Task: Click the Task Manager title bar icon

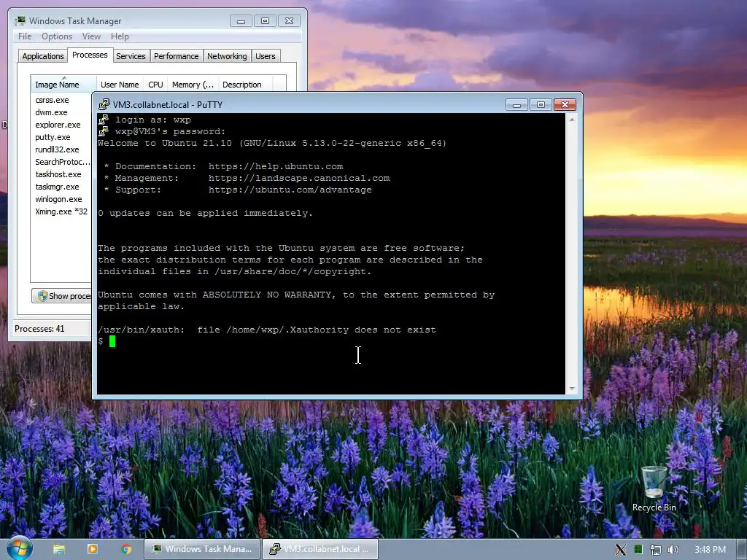Action: tap(20, 20)
